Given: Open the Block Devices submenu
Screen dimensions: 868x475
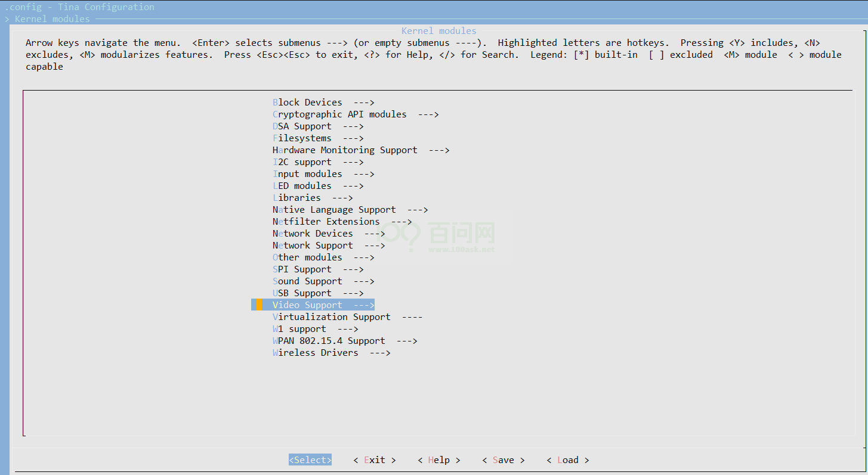Looking at the screenshot, I should pos(323,103).
